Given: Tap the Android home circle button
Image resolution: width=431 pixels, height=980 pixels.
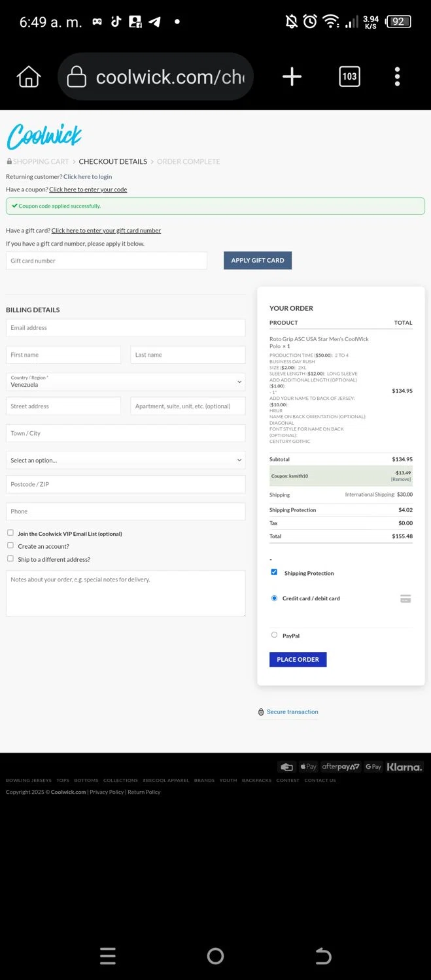Looking at the screenshot, I should (x=215, y=956).
